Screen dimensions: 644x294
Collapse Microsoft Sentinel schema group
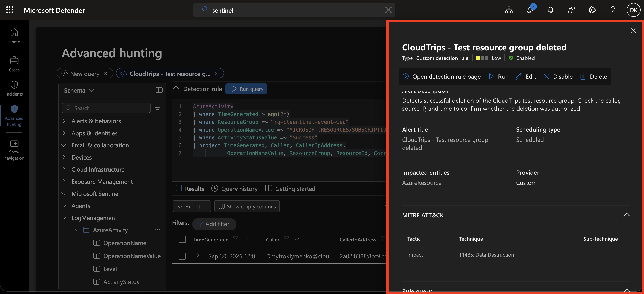pos(64,194)
